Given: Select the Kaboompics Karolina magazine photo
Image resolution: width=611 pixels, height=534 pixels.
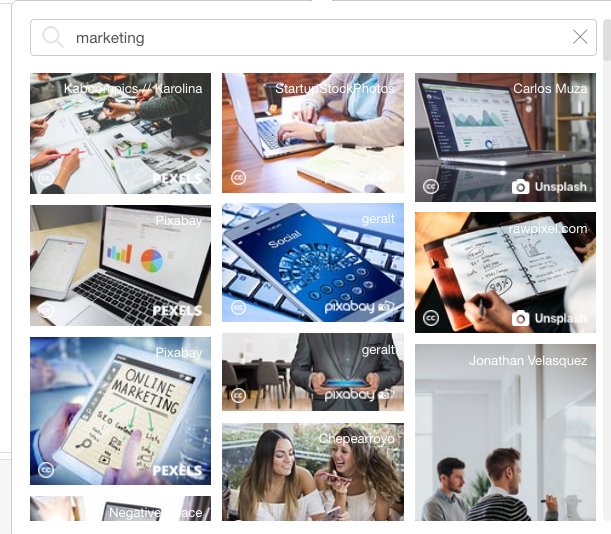Looking at the screenshot, I should click(120, 133).
